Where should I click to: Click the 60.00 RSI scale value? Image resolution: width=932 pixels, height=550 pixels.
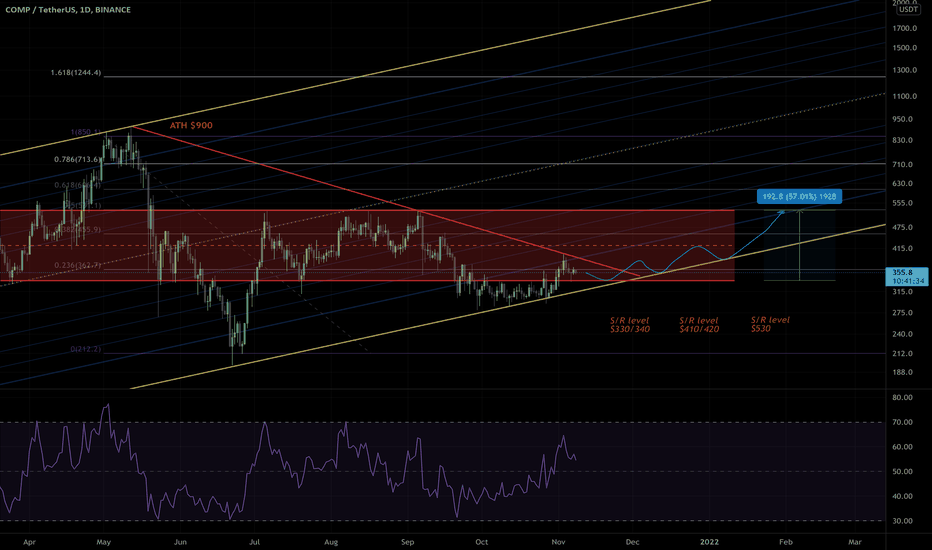[x=903, y=447]
